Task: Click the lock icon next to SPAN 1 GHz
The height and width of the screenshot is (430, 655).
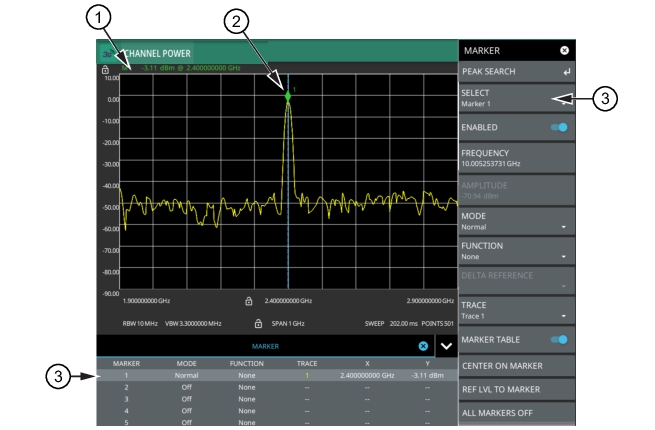Action: (257, 323)
